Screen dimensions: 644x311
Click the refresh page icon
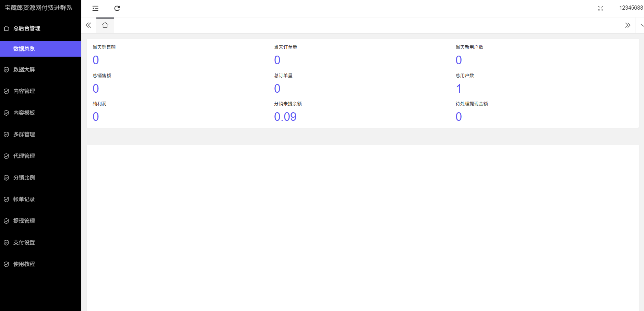[x=117, y=8]
